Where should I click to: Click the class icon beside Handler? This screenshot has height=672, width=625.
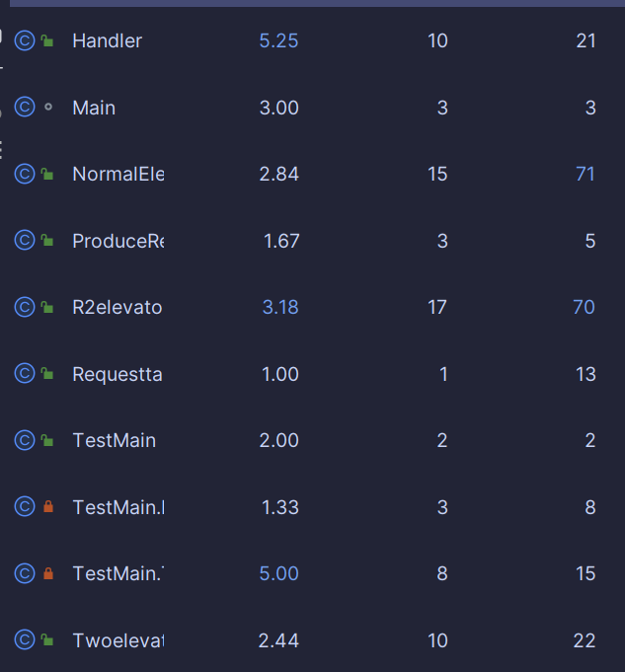pos(25,40)
